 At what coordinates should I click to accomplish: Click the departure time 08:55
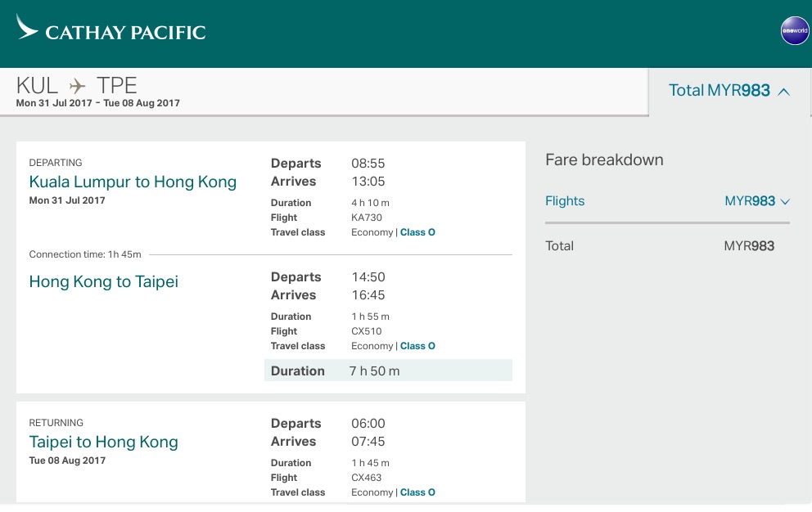coord(368,164)
